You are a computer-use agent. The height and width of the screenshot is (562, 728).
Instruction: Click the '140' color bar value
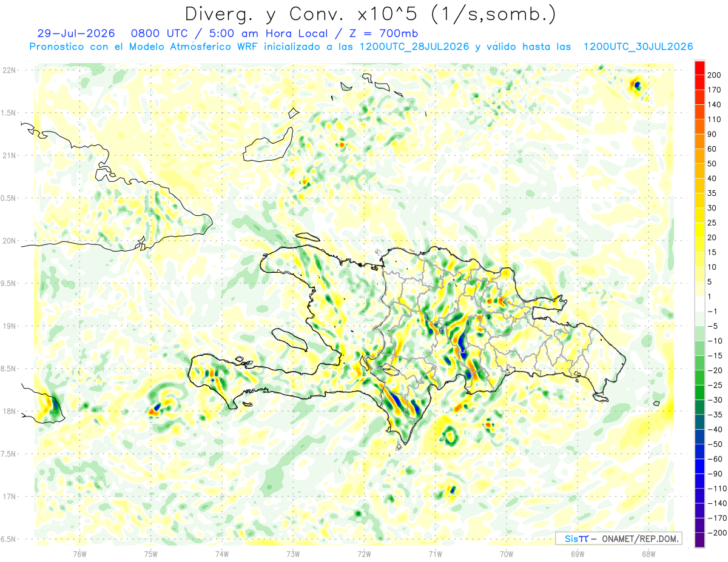point(714,104)
